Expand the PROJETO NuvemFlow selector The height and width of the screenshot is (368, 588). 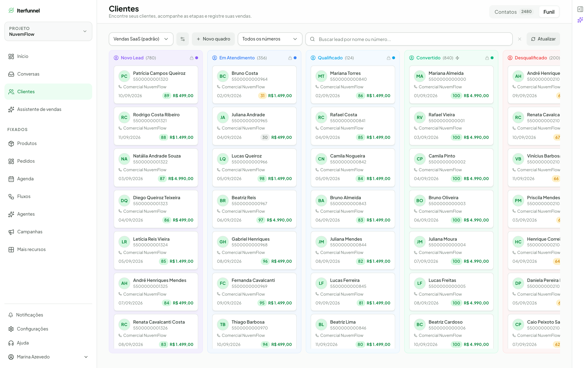coord(48,31)
